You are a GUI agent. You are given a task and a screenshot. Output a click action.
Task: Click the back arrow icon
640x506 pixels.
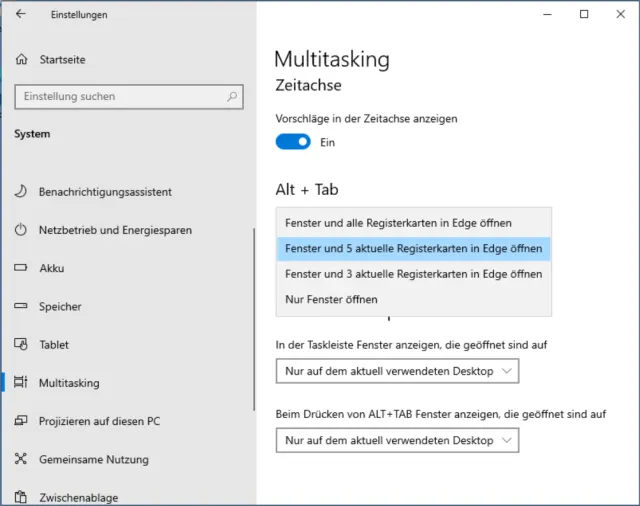point(21,14)
